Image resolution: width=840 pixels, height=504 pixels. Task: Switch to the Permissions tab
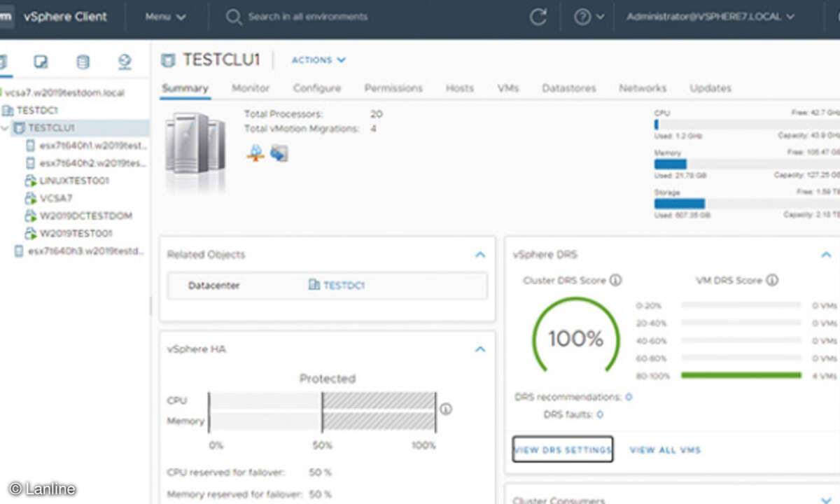point(393,88)
